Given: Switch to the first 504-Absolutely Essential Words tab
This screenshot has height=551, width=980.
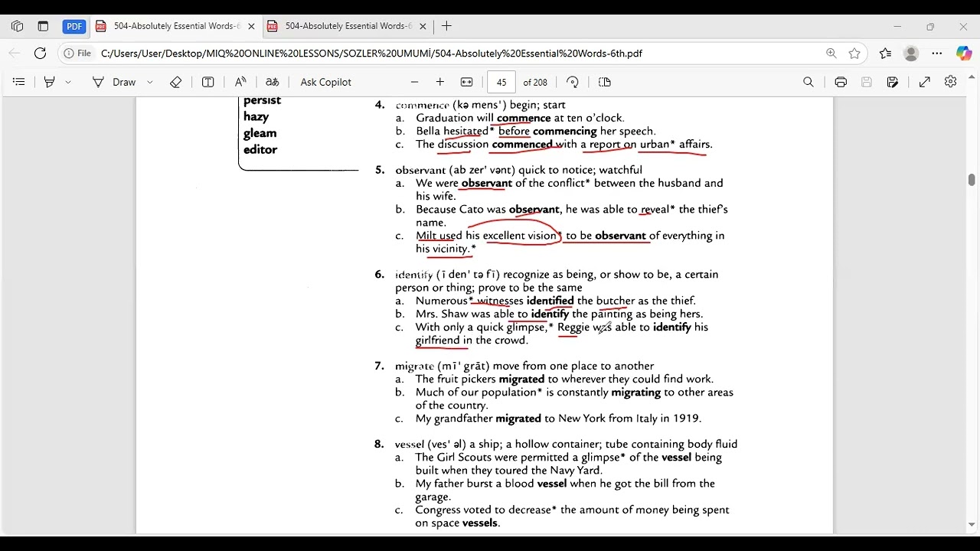Looking at the screenshot, I should [175, 26].
